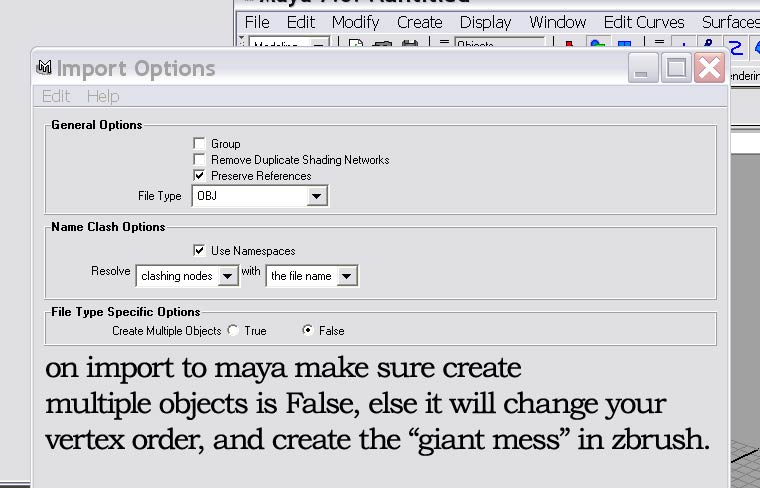Click the 'Name Clash Options' section label

point(108,227)
